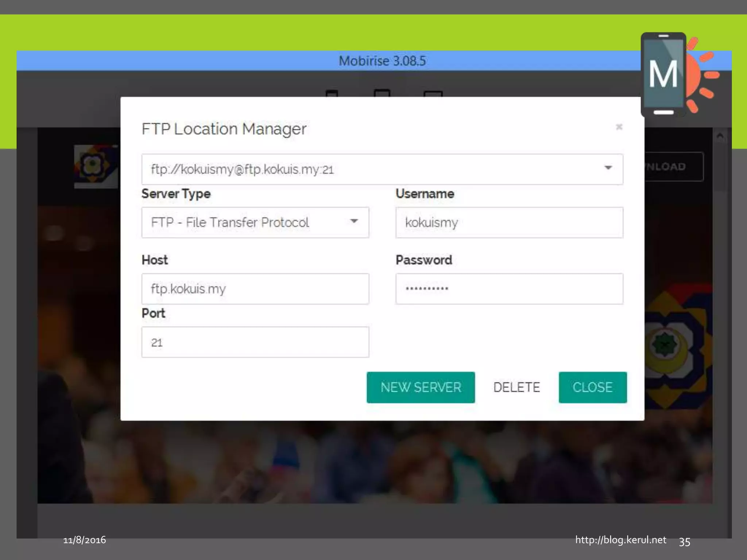747x560 pixels.
Task: Select the desktop view icon
Action: [433, 94]
